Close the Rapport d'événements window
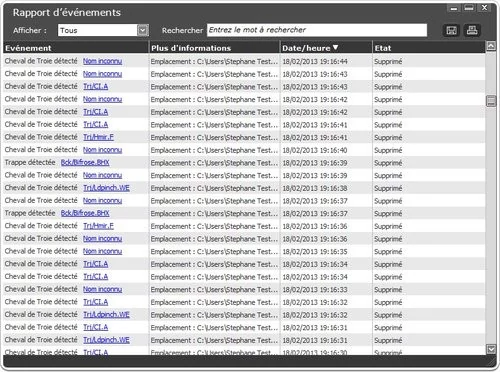 click(484, 8)
